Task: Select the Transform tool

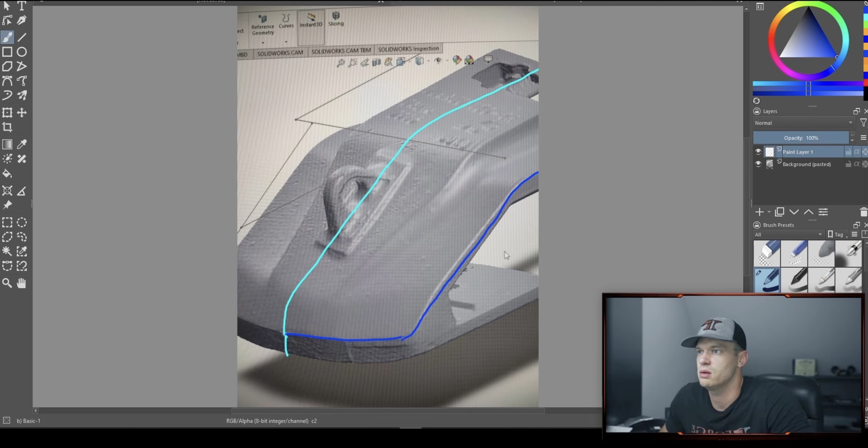Action: [7, 112]
